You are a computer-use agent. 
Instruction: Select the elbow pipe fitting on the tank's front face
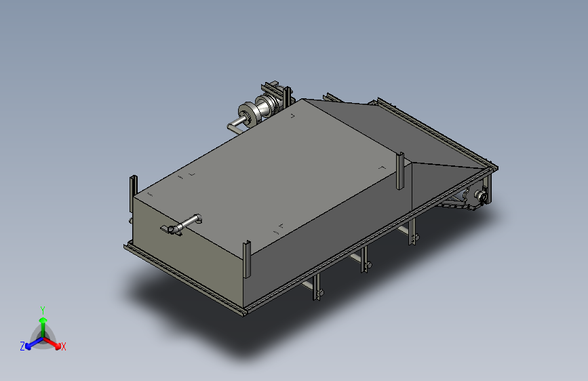click(x=182, y=224)
